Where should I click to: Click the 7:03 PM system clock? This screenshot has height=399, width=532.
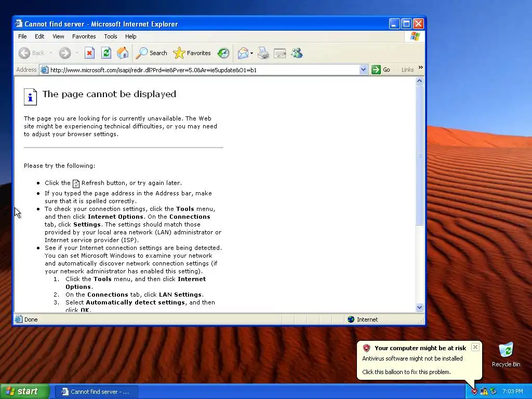pyautogui.click(x=513, y=392)
